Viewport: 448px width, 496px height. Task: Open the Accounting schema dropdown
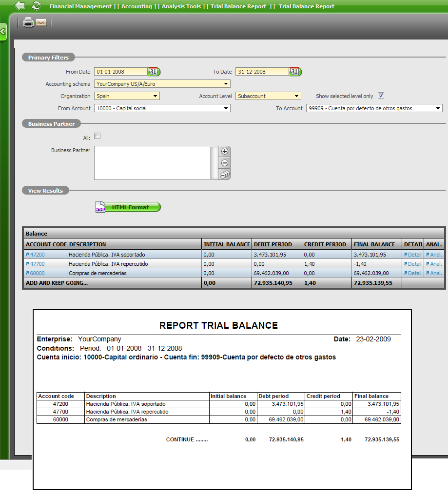(x=162, y=84)
